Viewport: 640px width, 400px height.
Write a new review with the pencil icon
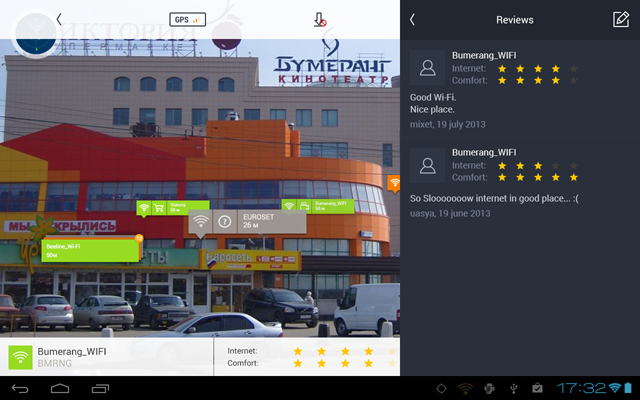coord(621,19)
